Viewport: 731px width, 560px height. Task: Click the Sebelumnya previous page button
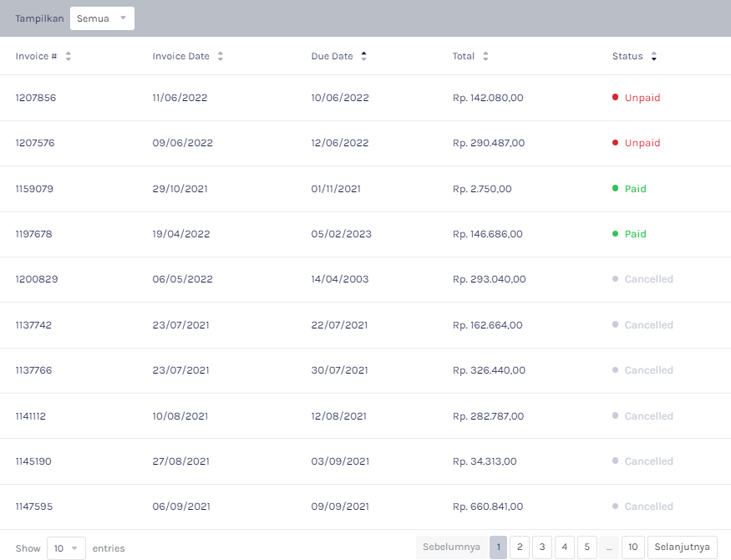pos(451,547)
